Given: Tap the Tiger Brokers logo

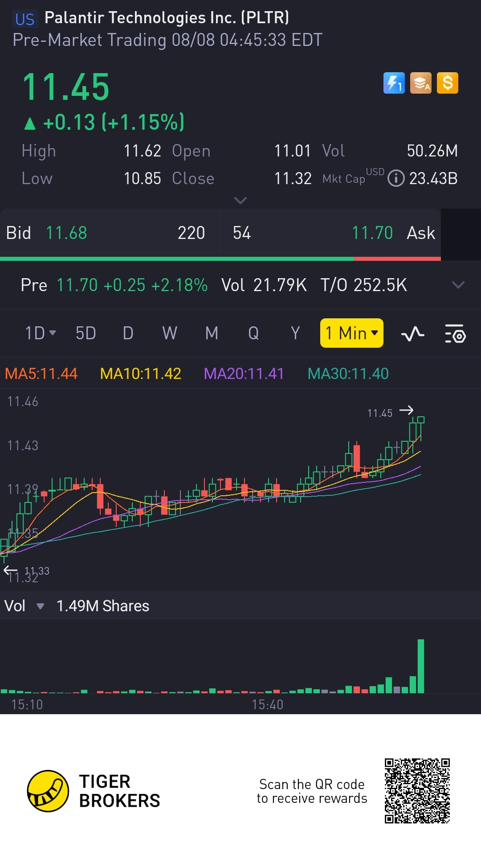Looking at the screenshot, I should pos(94,791).
